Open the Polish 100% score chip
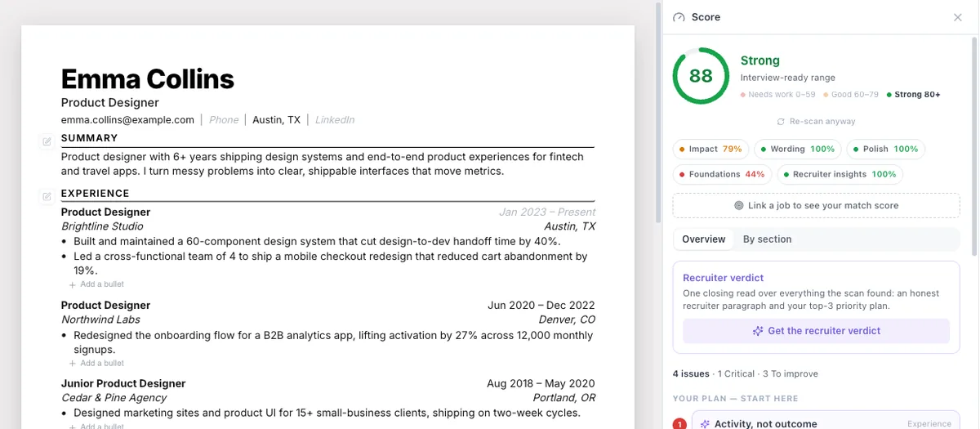 [885, 150]
